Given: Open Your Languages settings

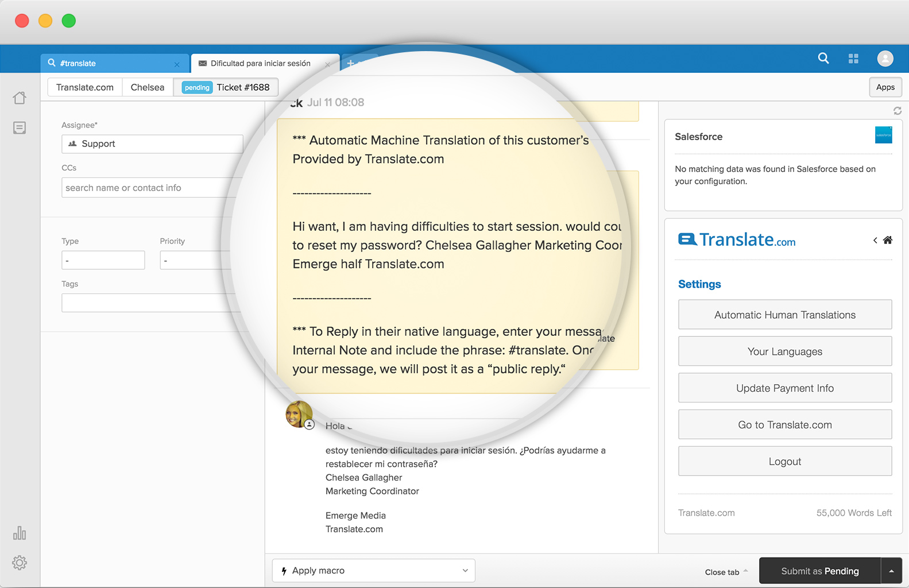Looking at the screenshot, I should click(785, 351).
